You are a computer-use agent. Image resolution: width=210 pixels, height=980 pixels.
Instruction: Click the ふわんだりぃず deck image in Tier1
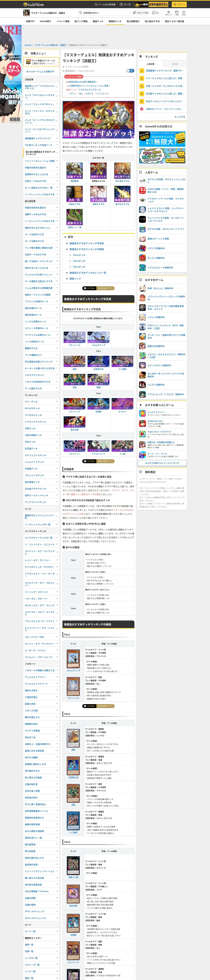(98, 337)
